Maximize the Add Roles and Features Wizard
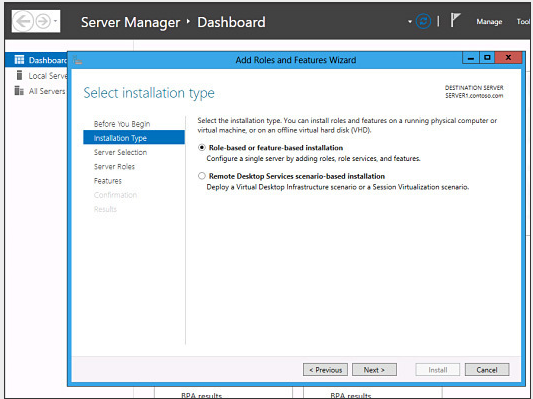Viewport: 533px width, 399px height. [487, 58]
